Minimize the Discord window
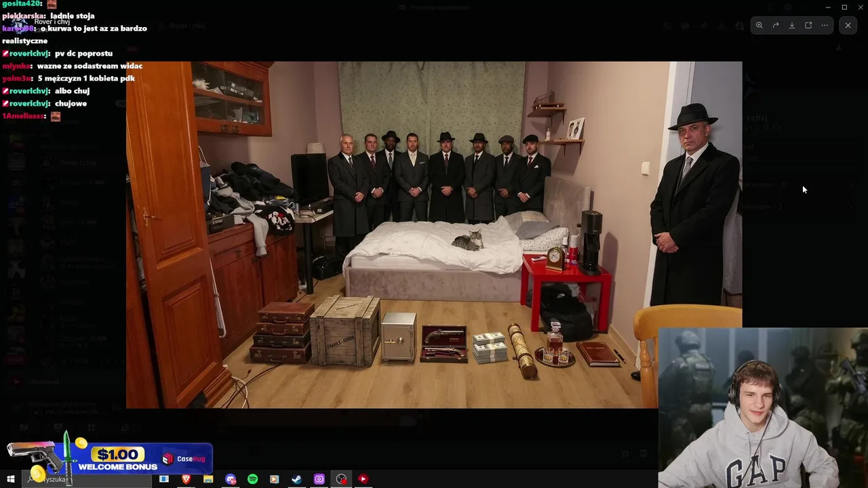 click(827, 7)
